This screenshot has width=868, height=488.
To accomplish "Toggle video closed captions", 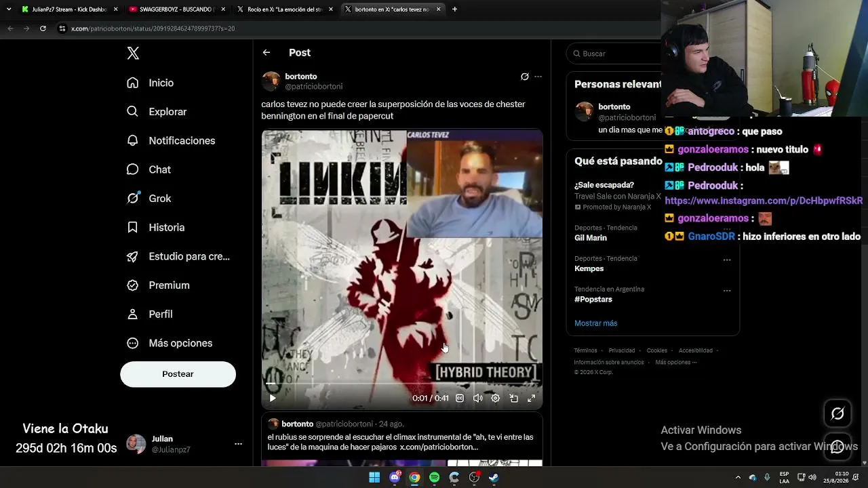I will click(460, 399).
